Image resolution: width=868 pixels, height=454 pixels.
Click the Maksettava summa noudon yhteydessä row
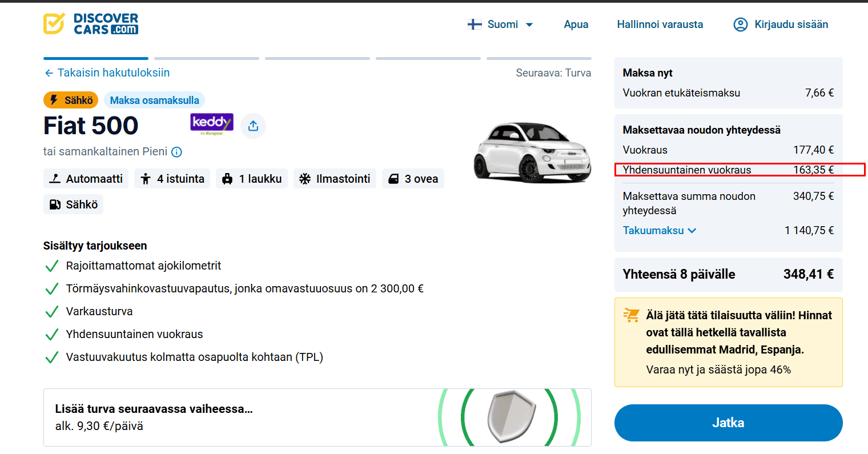728,203
